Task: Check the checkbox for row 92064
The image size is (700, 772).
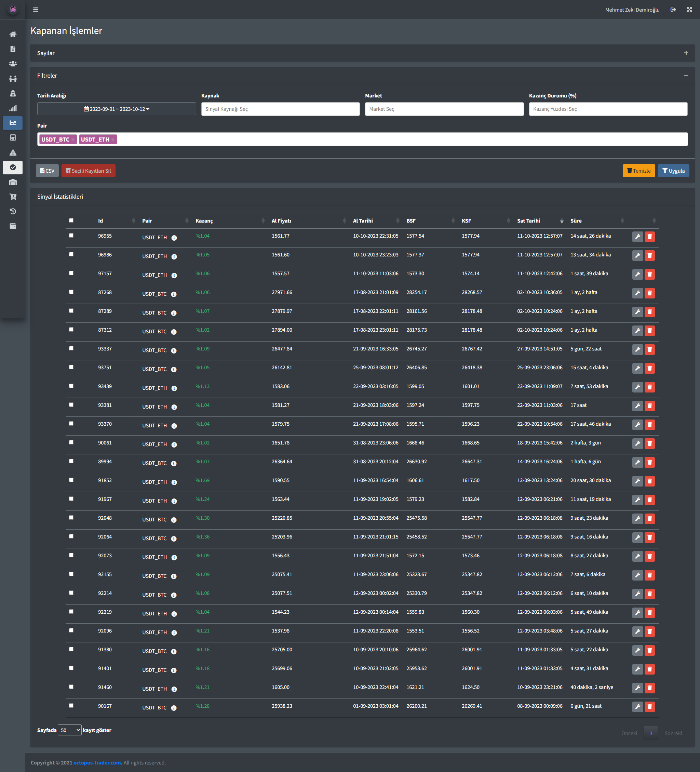Action: coord(71,536)
